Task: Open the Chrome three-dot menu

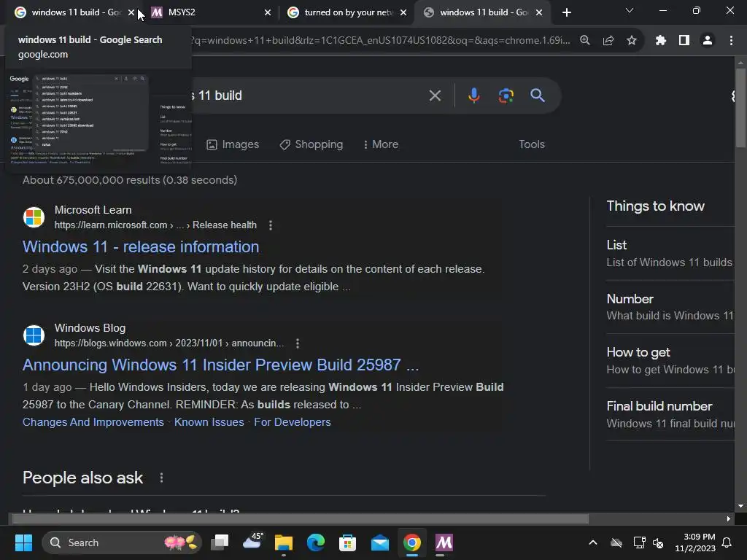Action: coord(731,41)
